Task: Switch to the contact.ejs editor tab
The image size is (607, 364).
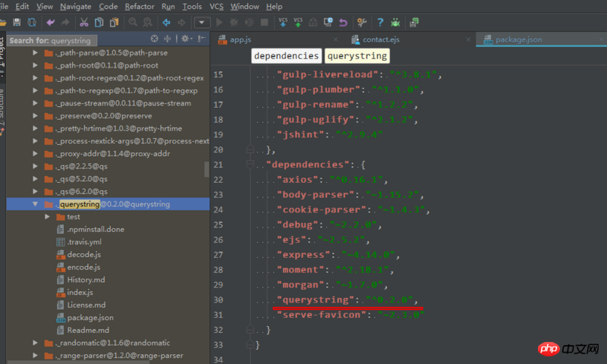Action: pyautogui.click(x=381, y=39)
